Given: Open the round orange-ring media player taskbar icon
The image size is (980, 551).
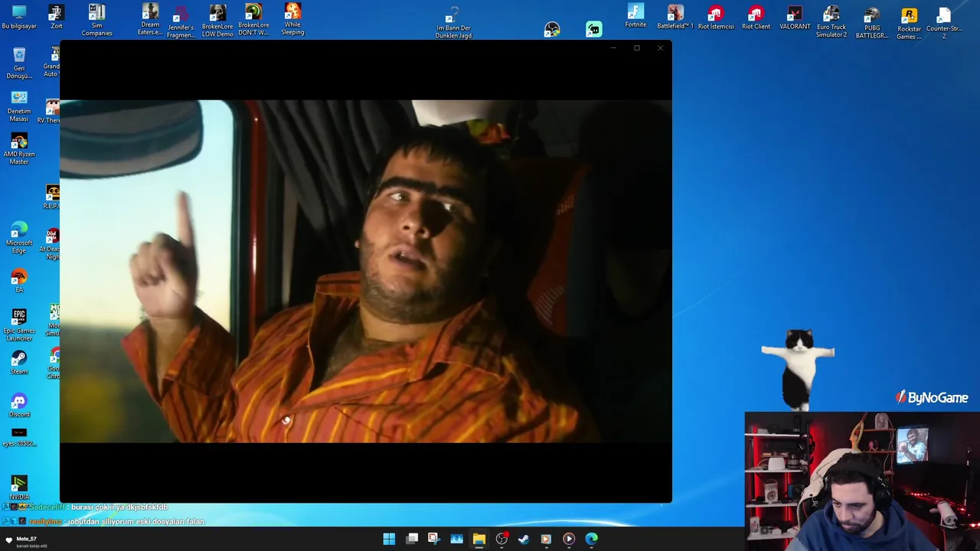Looking at the screenshot, I should click(x=569, y=539).
